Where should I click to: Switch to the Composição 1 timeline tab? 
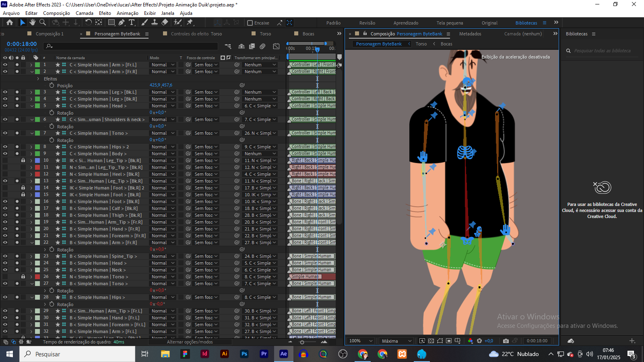tap(50, 34)
